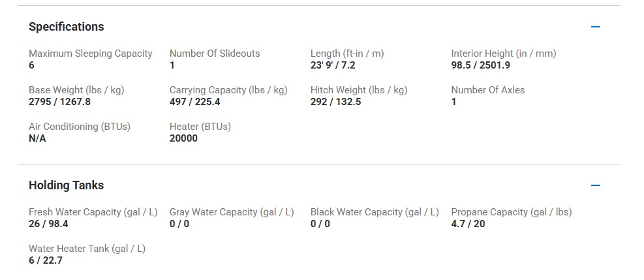Click the Carrying Capacity label

[228, 90]
